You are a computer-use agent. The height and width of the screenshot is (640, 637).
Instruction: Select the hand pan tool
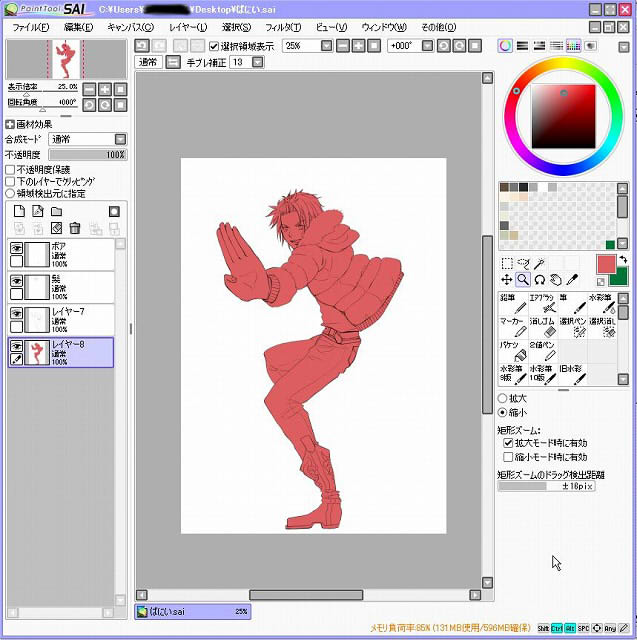pyautogui.click(x=556, y=280)
